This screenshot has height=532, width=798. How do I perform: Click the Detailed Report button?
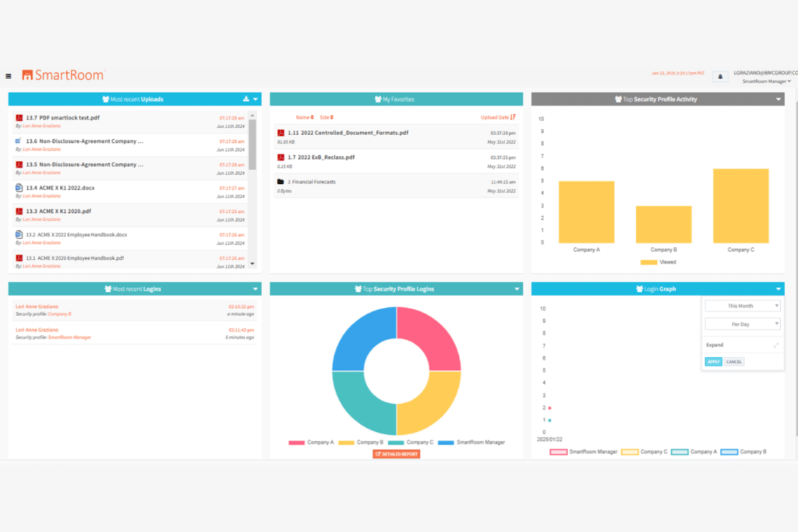tap(396, 453)
